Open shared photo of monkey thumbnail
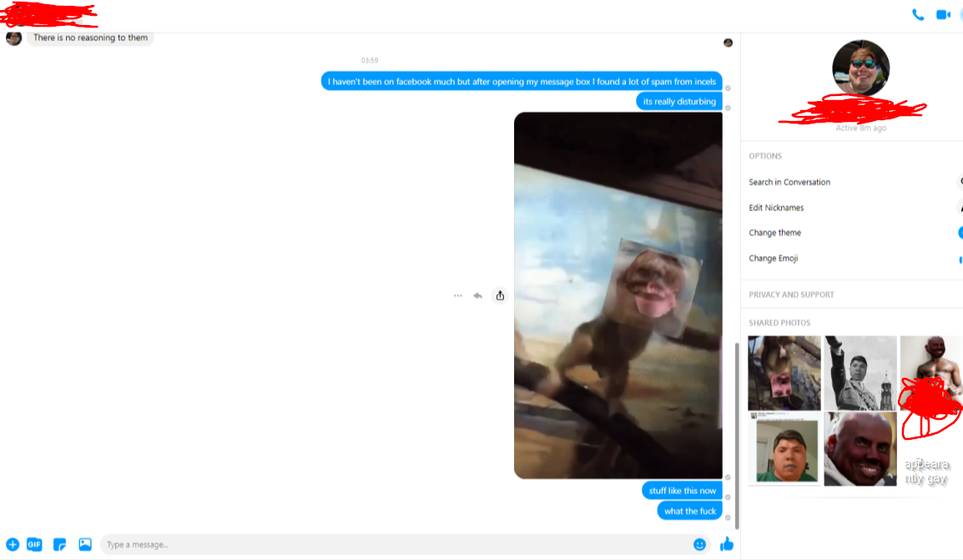 (x=784, y=373)
